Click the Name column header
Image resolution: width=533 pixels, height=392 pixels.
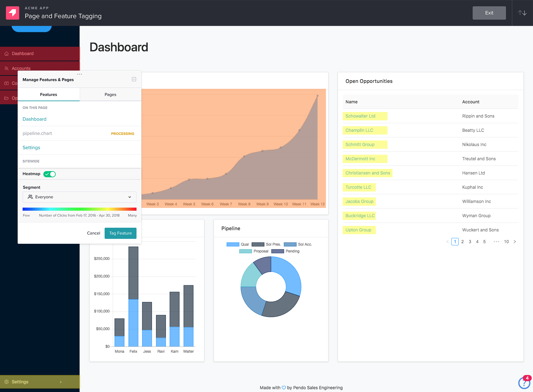pyautogui.click(x=352, y=102)
